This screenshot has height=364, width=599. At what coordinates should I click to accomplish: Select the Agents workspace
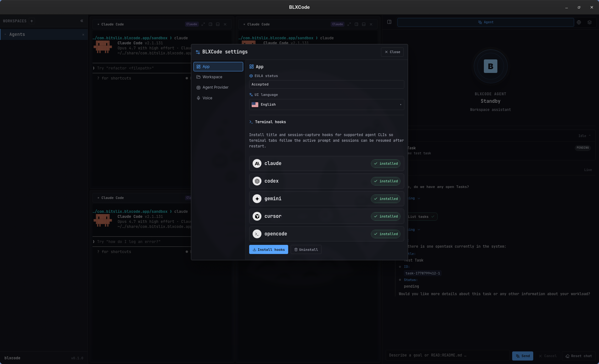pos(44,34)
